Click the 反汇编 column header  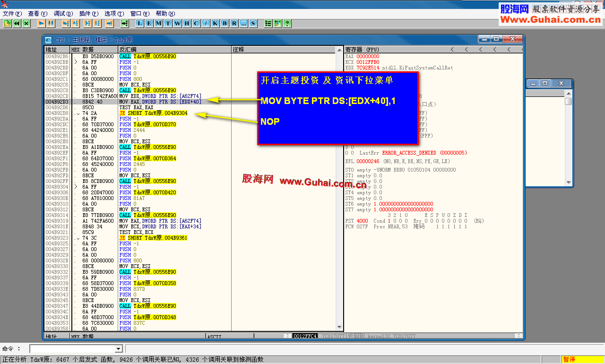174,49
